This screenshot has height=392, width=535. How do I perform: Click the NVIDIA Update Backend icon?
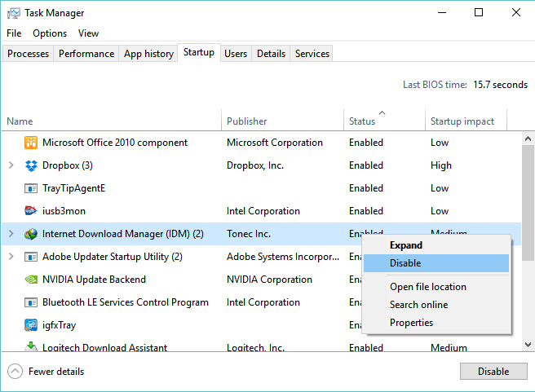click(31, 280)
